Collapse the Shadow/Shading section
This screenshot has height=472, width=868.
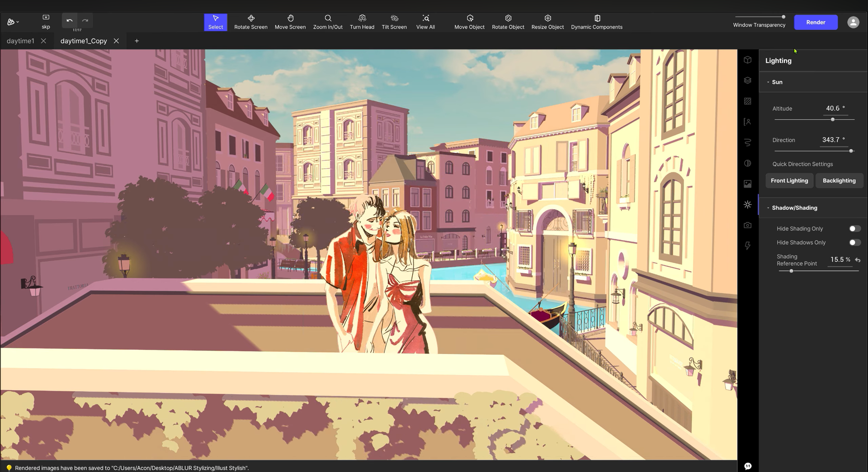tap(768, 208)
